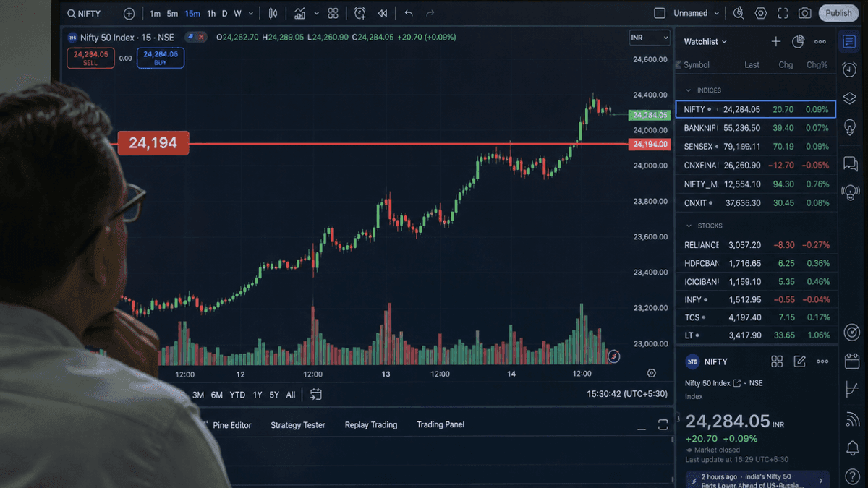
Task: Open the Help question-mark sidebar icon
Action: (x=852, y=477)
